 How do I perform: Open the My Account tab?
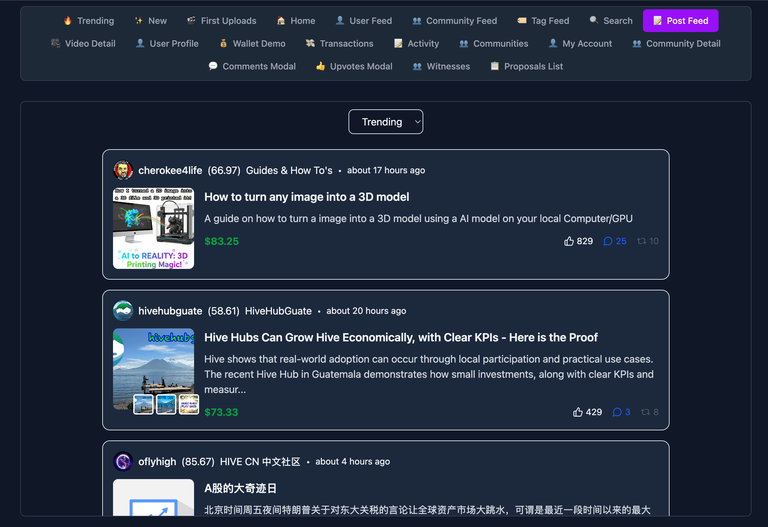tap(580, 44)
